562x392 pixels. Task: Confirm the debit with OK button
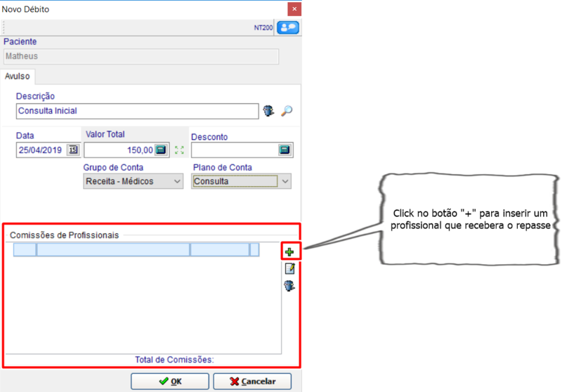(169, 381)
